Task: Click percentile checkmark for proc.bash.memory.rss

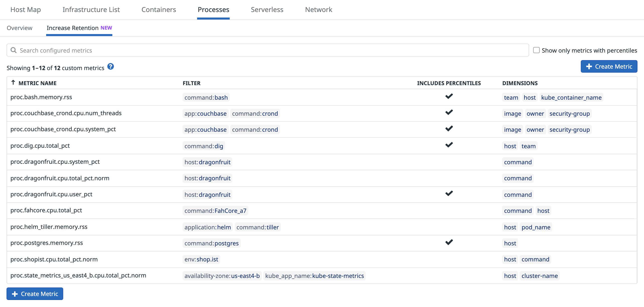Action: 449,96
